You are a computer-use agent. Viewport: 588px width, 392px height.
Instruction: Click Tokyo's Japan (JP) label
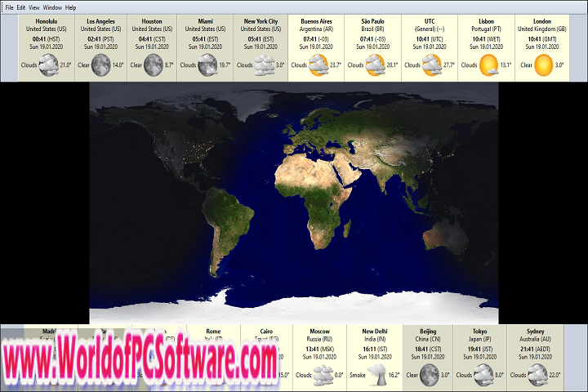(x=480, y=339)
